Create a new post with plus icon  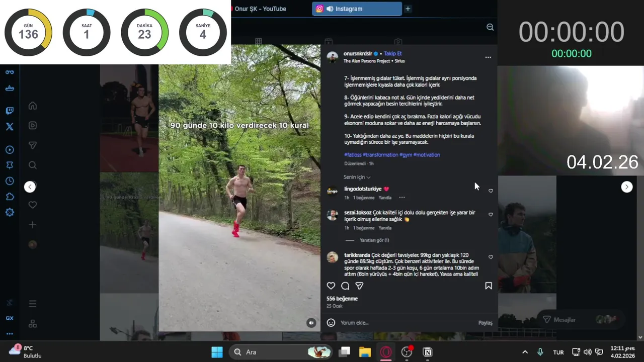(x=33, y=225)
